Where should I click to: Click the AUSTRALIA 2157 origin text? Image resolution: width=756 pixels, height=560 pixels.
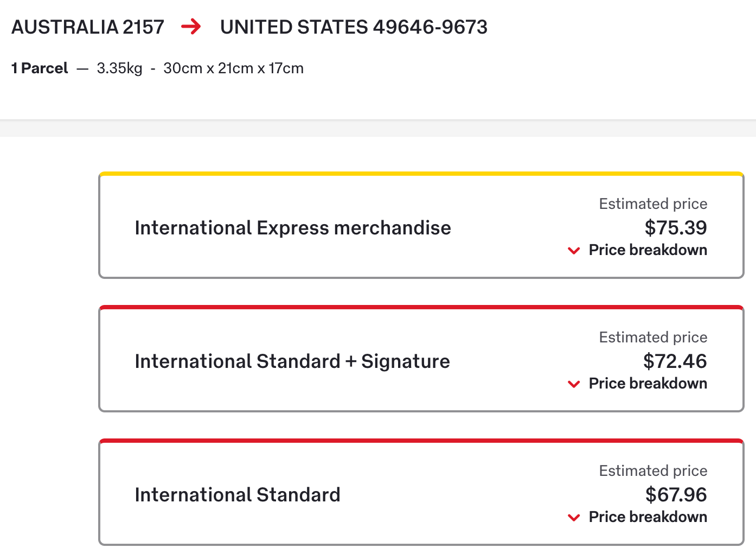(x=88, y=27)
